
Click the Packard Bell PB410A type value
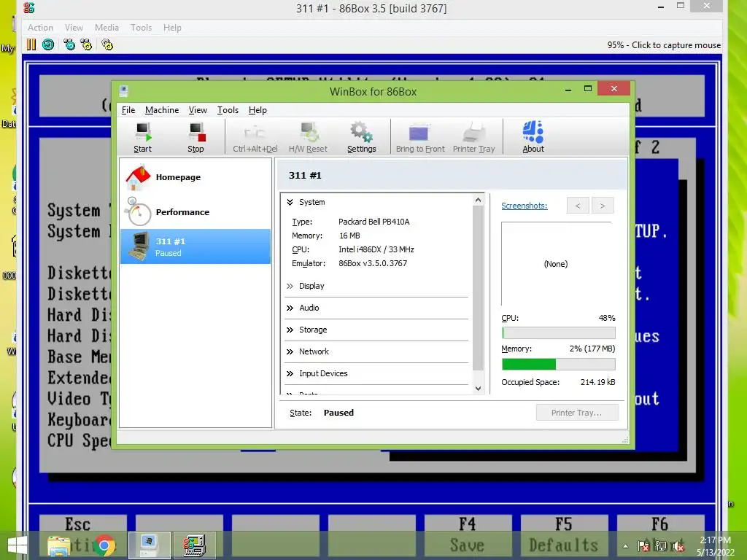374,222
